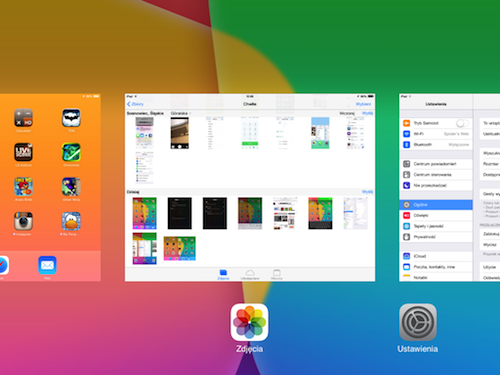
Task: Click the 'Sosnowiec, Śląskie' location header
Action: [145, 113]
